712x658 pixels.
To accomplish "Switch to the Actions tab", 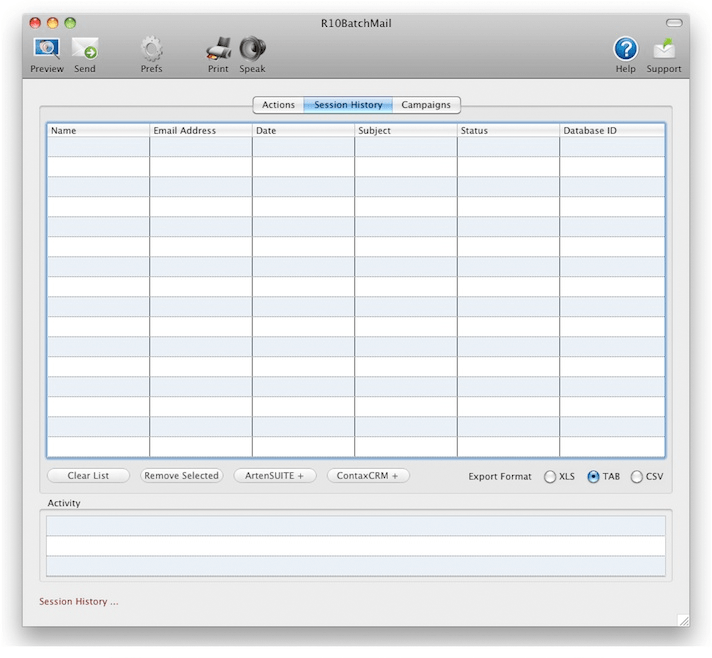I will pyautogui.click(x=278, y=105).
